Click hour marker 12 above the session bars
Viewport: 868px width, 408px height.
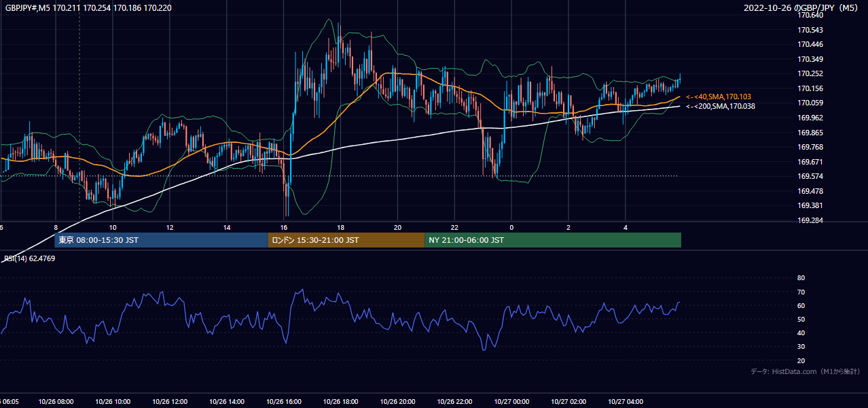170,227
